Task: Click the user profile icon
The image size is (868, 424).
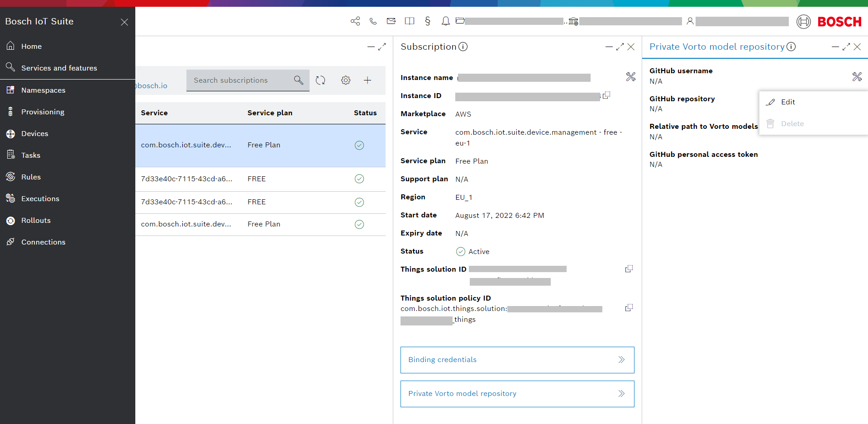Action: click(690, 21)
